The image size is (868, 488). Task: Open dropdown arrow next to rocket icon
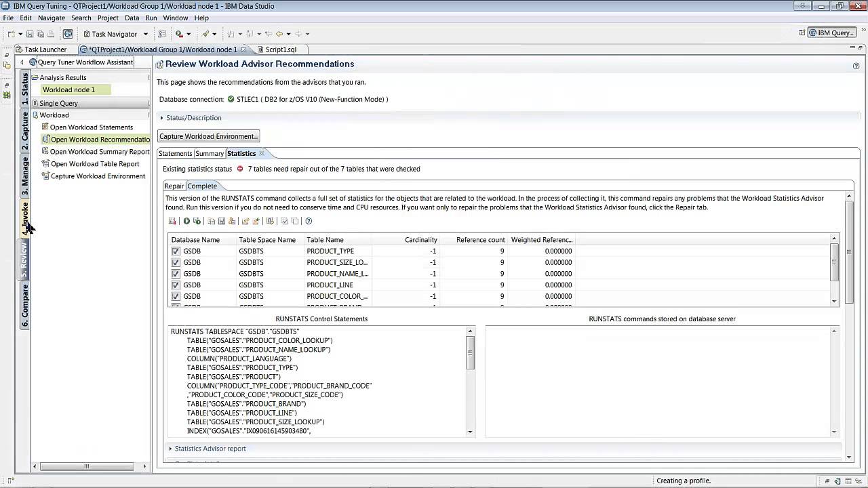(x=214, y=34)
